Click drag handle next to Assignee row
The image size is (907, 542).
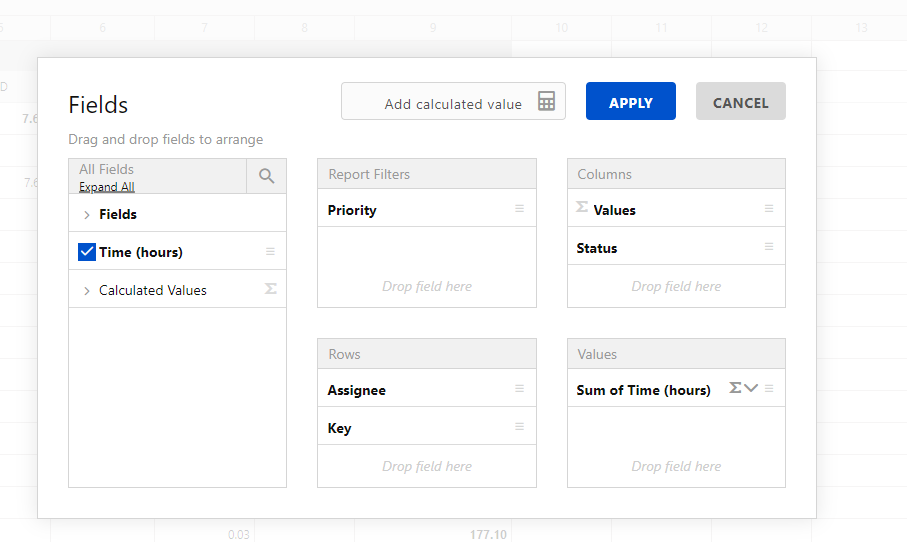click(519, 389)
